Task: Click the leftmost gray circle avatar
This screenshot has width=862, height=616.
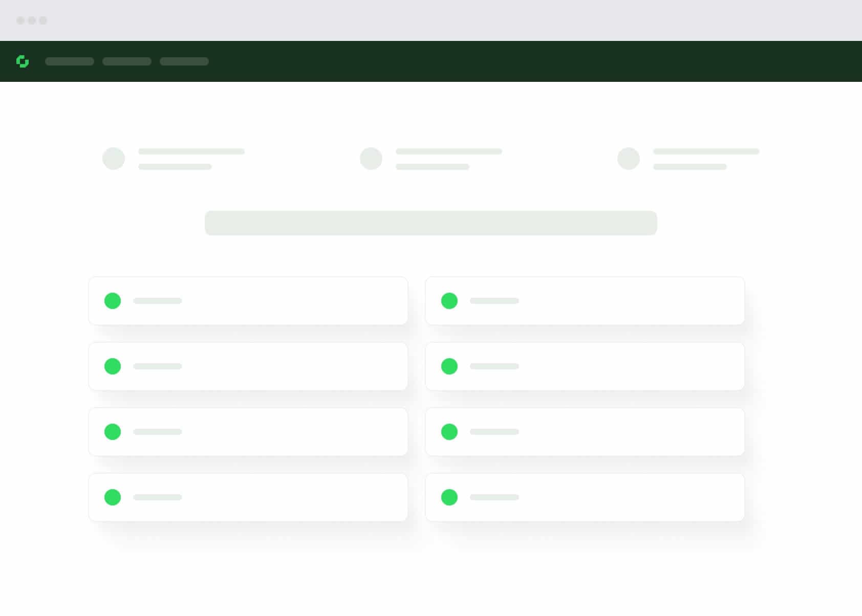Action: click(x=114, y=159)
